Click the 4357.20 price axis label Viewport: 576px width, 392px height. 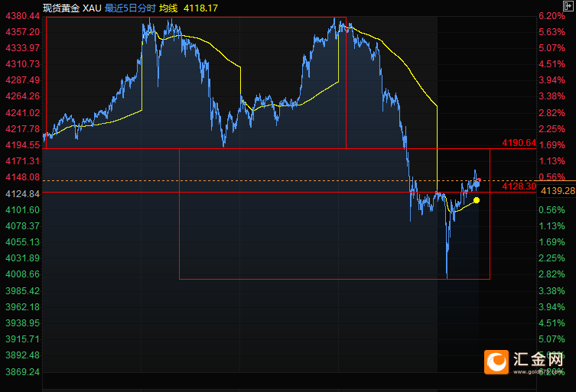pyautogui.click(x=22, y=32)
